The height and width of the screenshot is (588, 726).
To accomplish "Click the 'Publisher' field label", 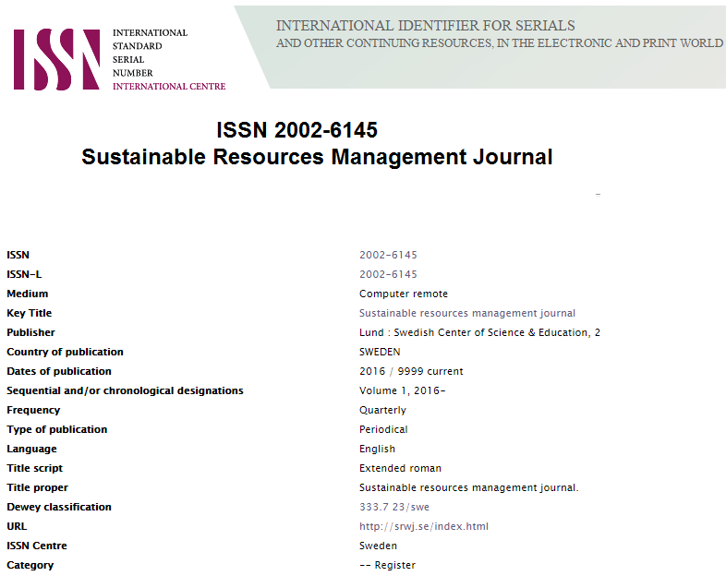I will point(30,332).
